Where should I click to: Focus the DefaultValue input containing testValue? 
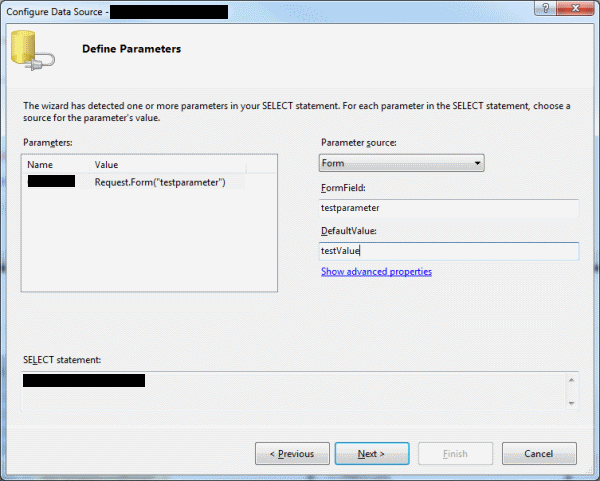[448, 252]
